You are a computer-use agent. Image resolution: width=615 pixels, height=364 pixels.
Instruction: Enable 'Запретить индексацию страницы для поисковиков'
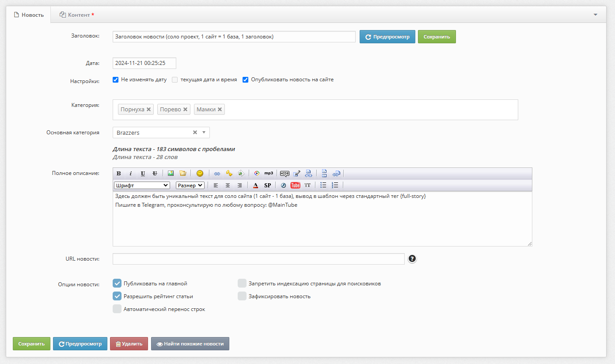point(242,283)
